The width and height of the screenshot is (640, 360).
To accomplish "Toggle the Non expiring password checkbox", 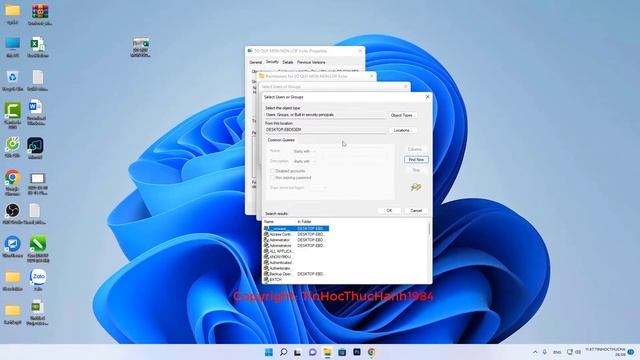I will (272, 178).
